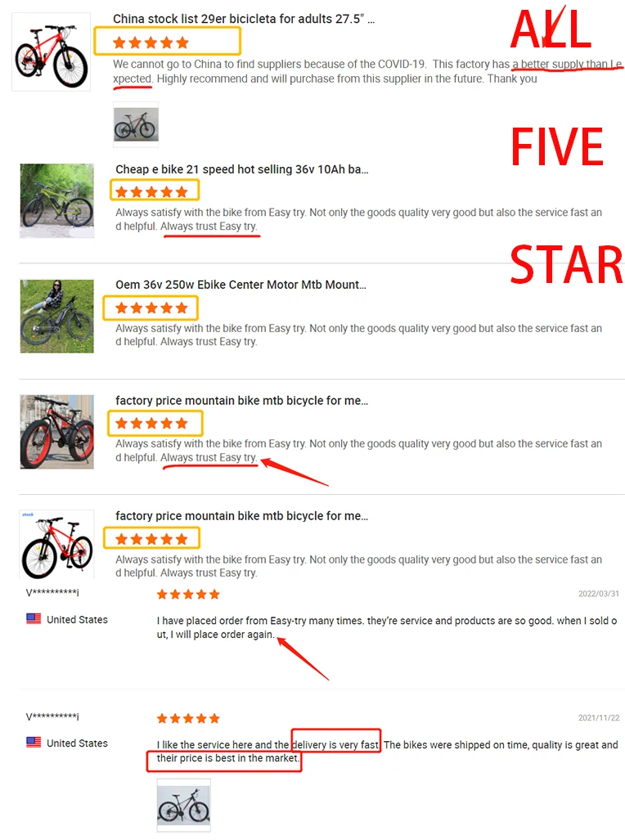
Task: Click the red stock bike thumbnail at bottom
Action: tap(56, 544)
